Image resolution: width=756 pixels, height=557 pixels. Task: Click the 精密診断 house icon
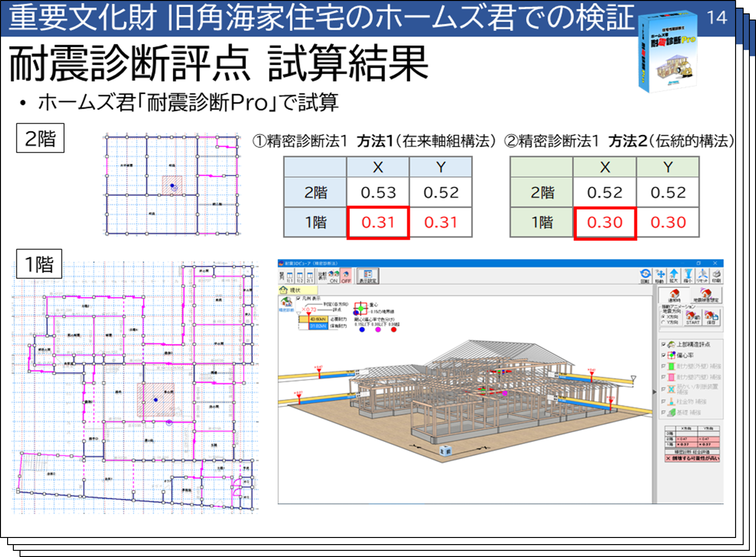[286, 304]
